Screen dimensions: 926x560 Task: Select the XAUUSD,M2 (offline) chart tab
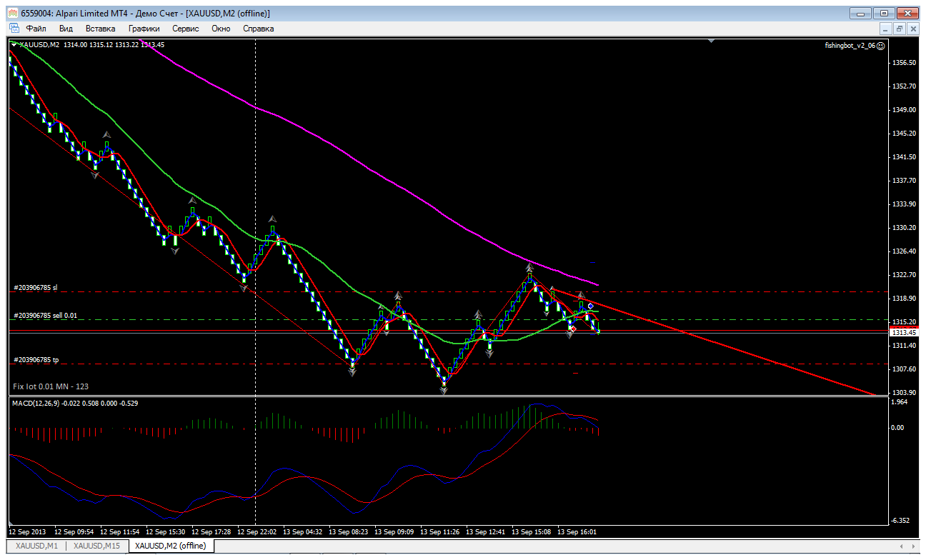(170, 546)
